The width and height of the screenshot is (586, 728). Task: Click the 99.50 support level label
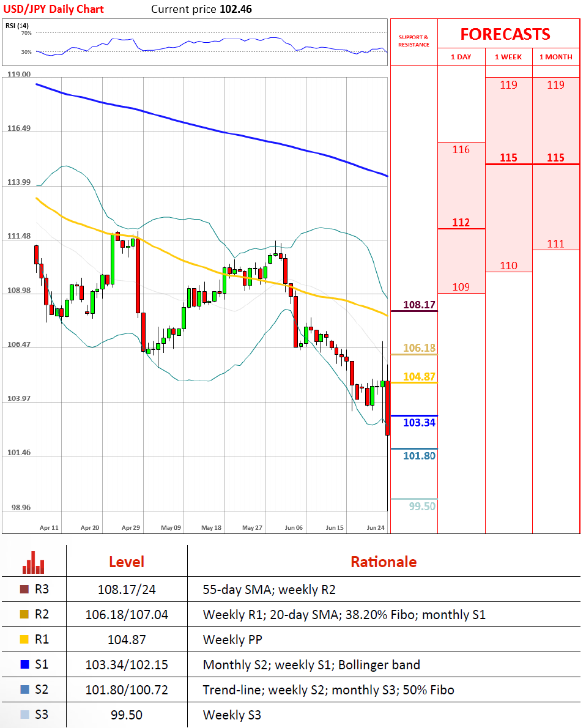pos(422,506)
